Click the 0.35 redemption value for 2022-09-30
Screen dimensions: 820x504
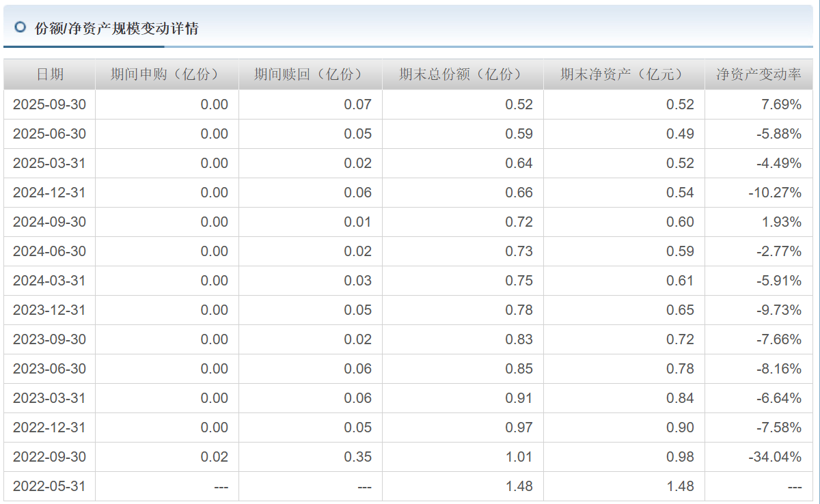358,457
